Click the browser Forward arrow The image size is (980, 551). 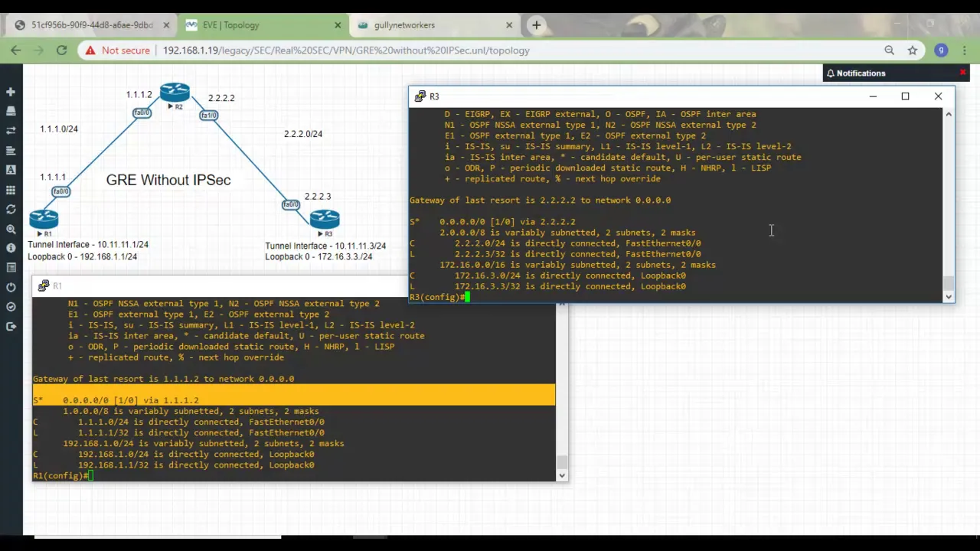click(x=38, y=51)
